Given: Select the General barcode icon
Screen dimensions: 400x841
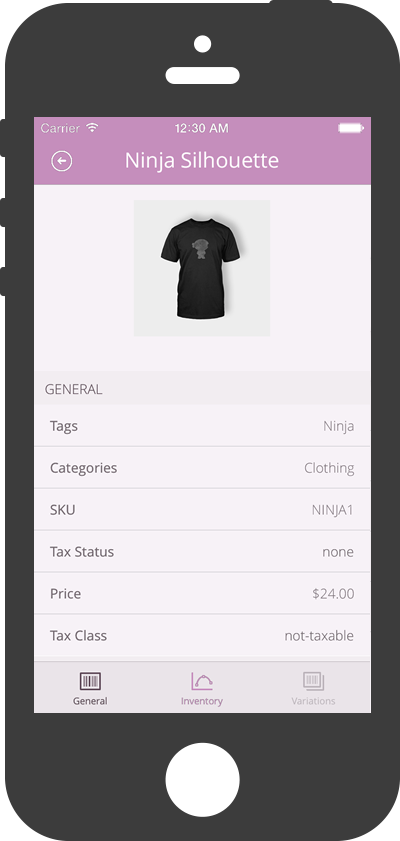Looking at the screenshot, I should [x=90, y=682].
